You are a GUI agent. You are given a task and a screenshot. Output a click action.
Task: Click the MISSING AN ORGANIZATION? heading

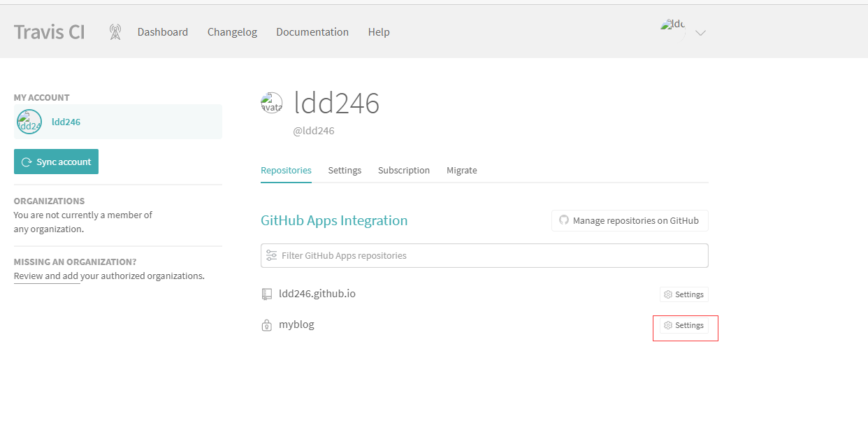(x=75, y=262)
